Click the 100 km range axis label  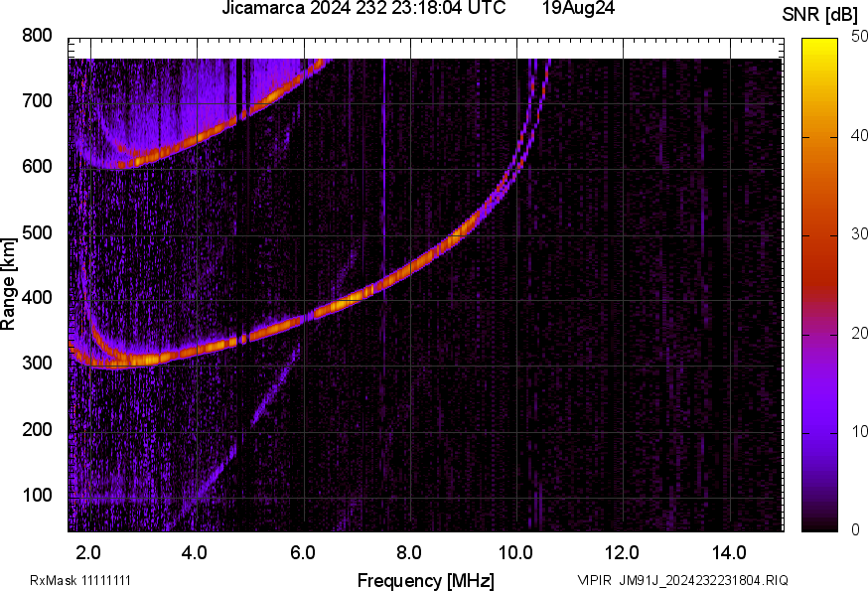coord(37,495)
